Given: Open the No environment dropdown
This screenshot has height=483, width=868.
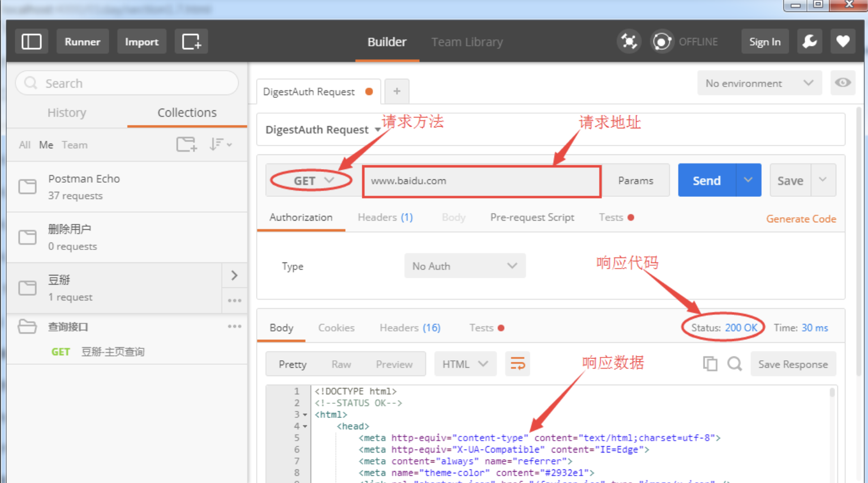Looking at the screenshot, I should 759,83.
